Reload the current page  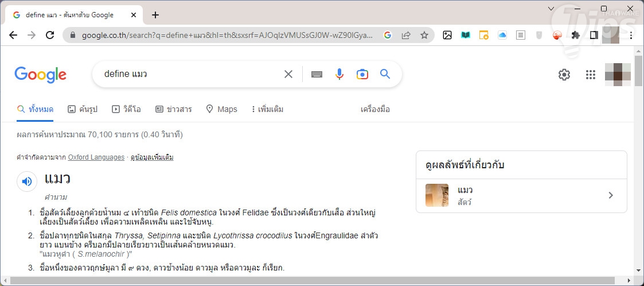pyautogui.click(x=50, y=36)
